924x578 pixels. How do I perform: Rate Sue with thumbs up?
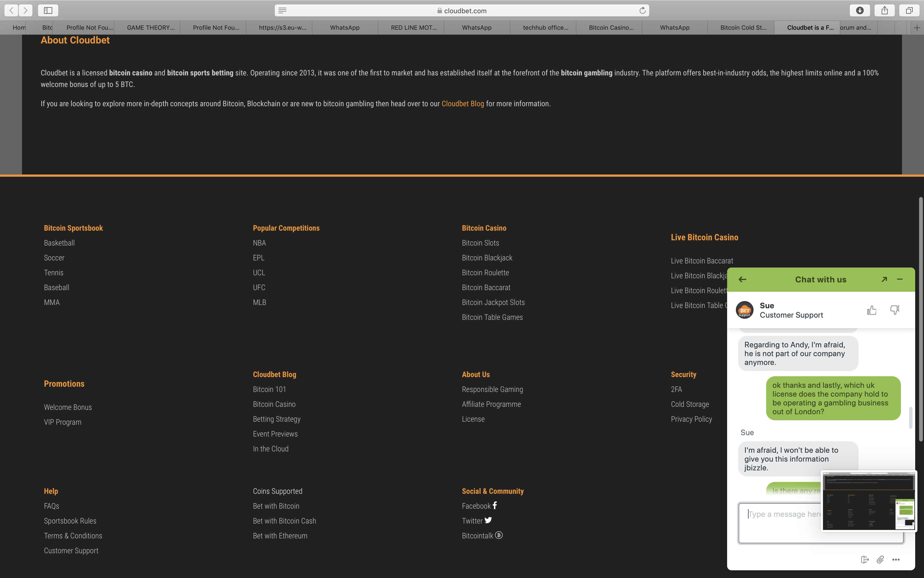872,310
